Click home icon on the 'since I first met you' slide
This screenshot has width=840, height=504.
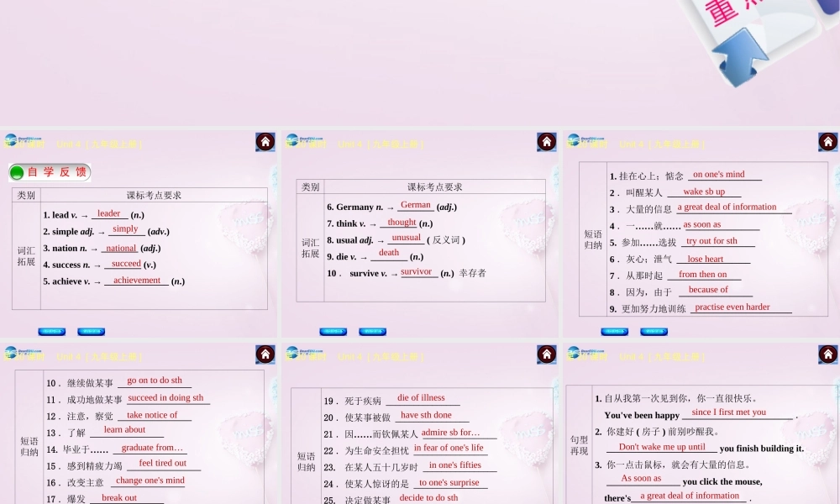[827, 354]
